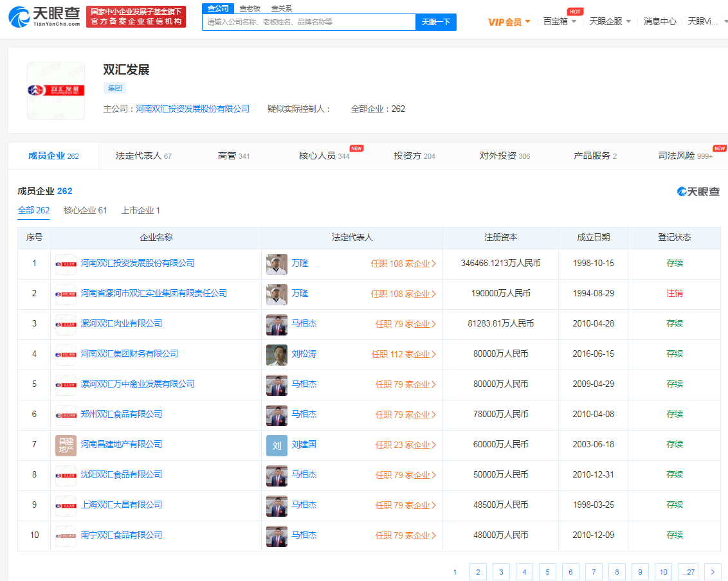Click company logo icon for 漯河双汇肉业有限公司
The width and height of the screenshot is (728, 581).
66,325
